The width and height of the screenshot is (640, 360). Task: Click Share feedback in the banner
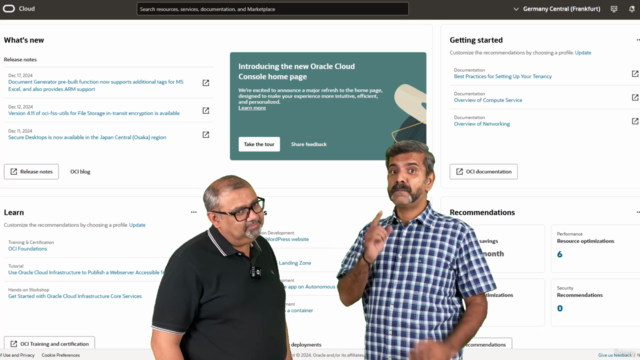click(x=309, y=144)
